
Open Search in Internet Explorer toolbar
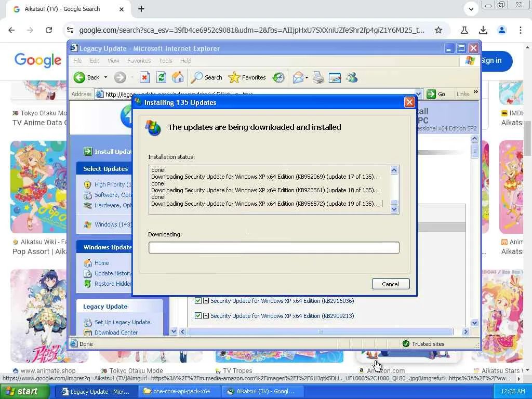(x=206, y=78)
